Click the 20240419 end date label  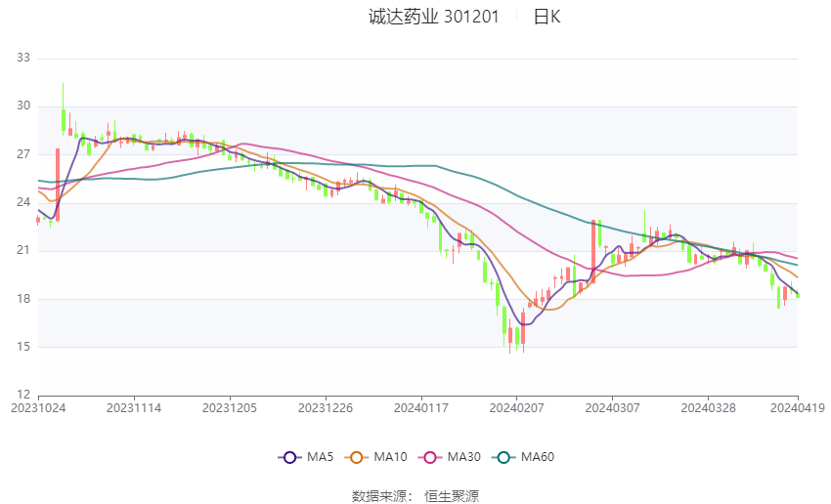click(798, 407)
